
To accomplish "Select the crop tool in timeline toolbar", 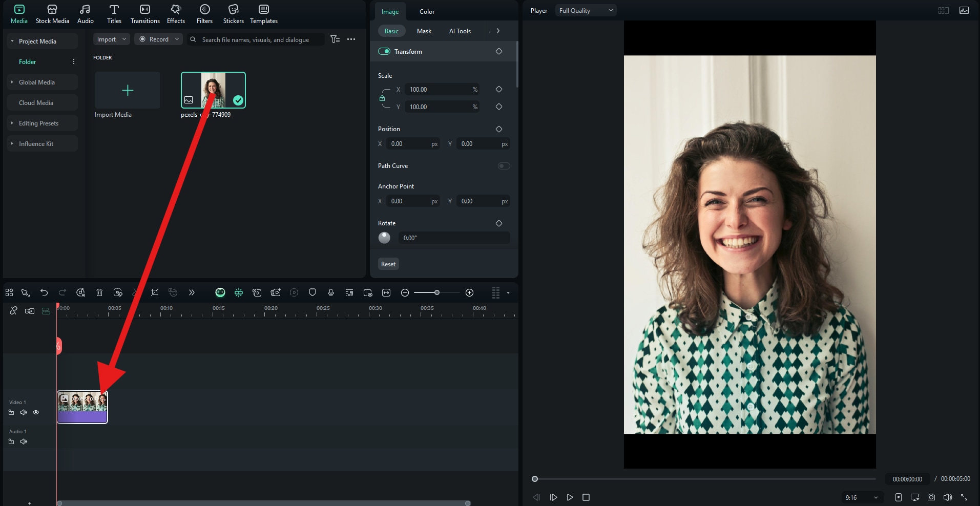I will coord(155,292).
